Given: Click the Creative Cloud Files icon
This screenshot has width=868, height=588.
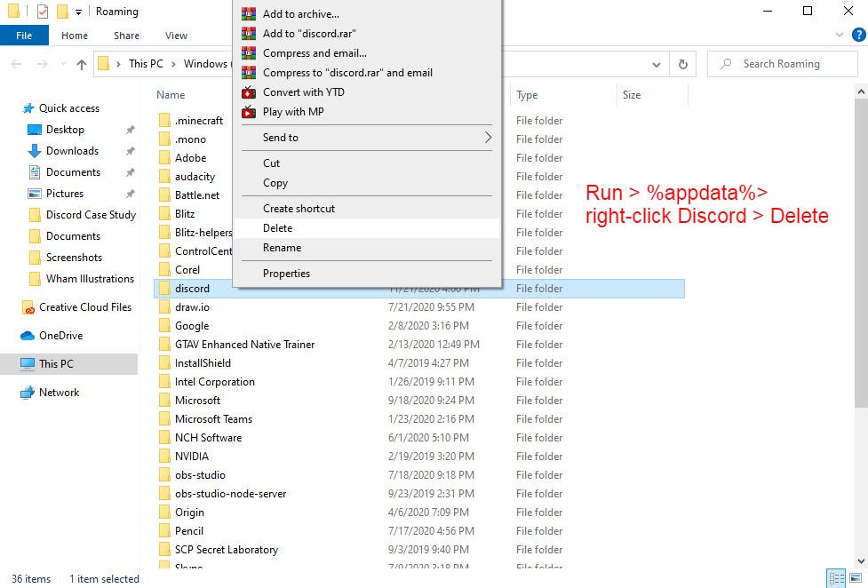Looking at the screenshot, I should pos(28,307).
